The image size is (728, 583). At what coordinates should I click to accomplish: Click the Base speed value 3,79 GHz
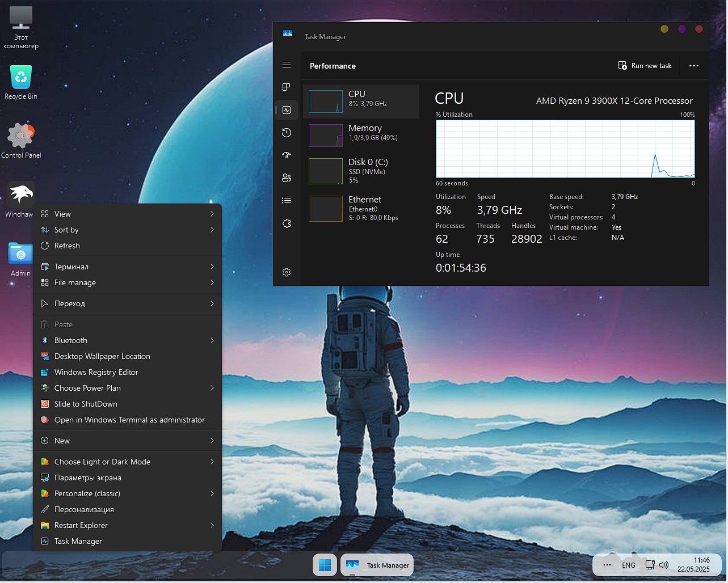click(625, 197)
